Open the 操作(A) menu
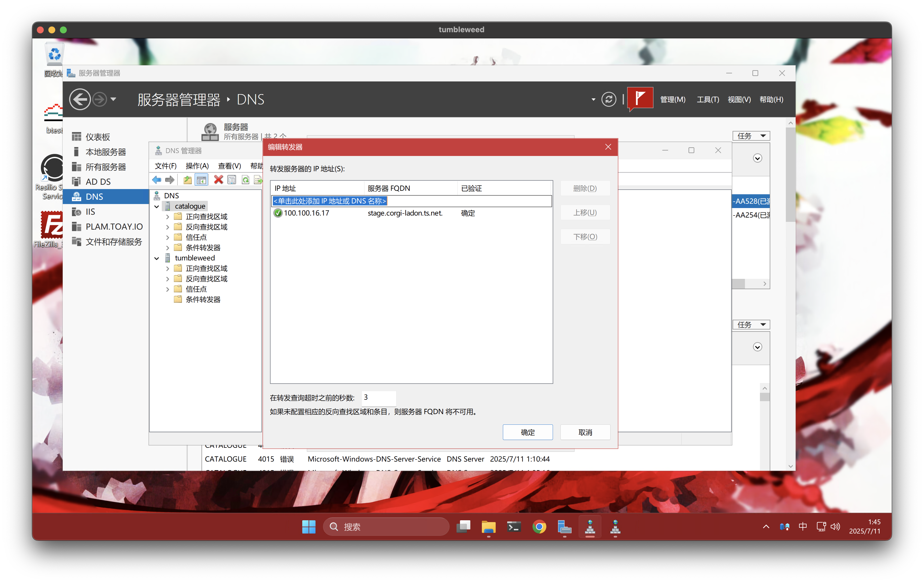Viewport: 924px width, 583px height. [197, 166]
